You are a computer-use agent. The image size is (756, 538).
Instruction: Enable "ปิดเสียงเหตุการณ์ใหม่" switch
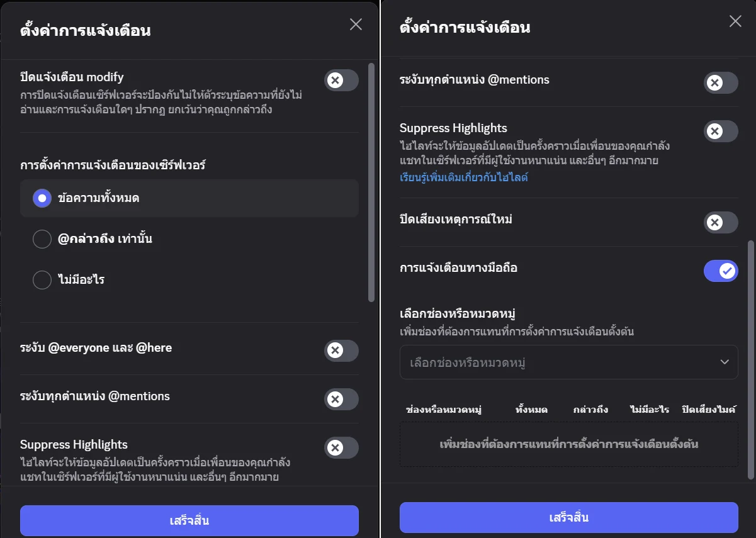[x=720, y=222]
